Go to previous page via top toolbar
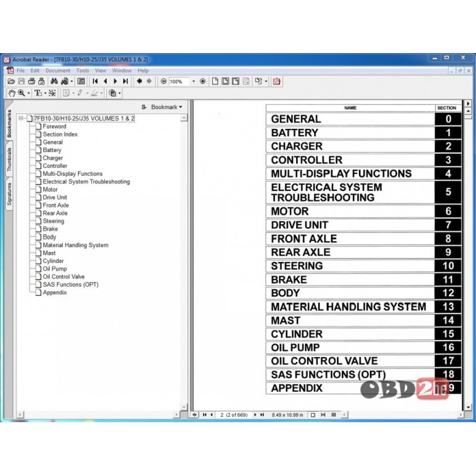476x476 pixels. 106,81
